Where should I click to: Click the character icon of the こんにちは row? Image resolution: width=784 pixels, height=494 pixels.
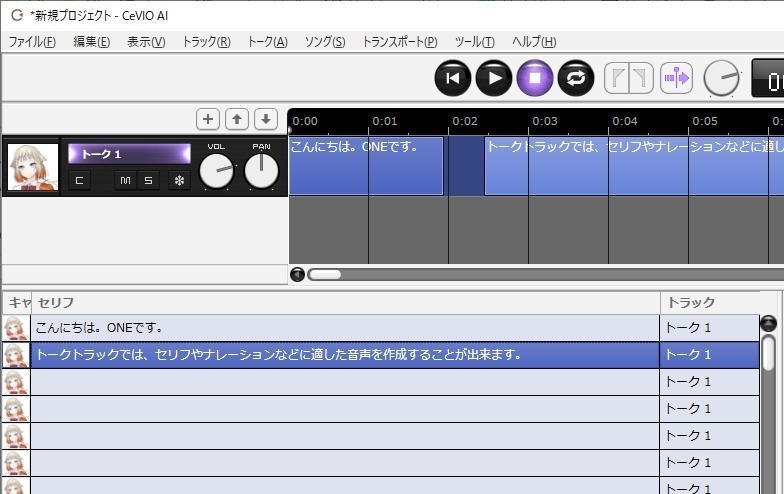[x=16, y=328]
